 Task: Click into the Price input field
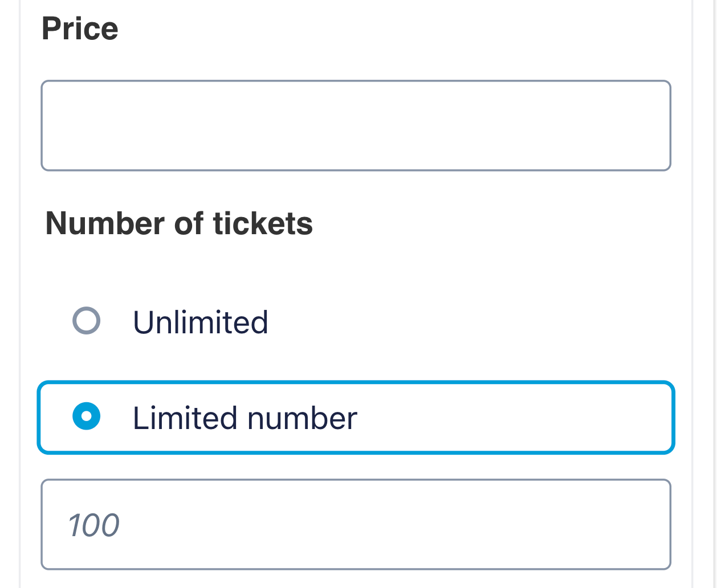(x=356, y=125)
